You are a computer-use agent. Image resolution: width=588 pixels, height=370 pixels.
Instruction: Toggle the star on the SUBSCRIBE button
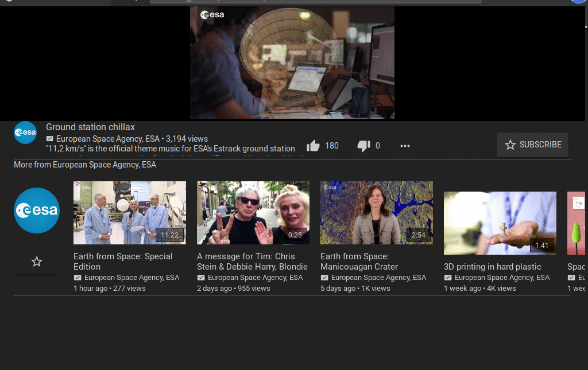point(510,145)
